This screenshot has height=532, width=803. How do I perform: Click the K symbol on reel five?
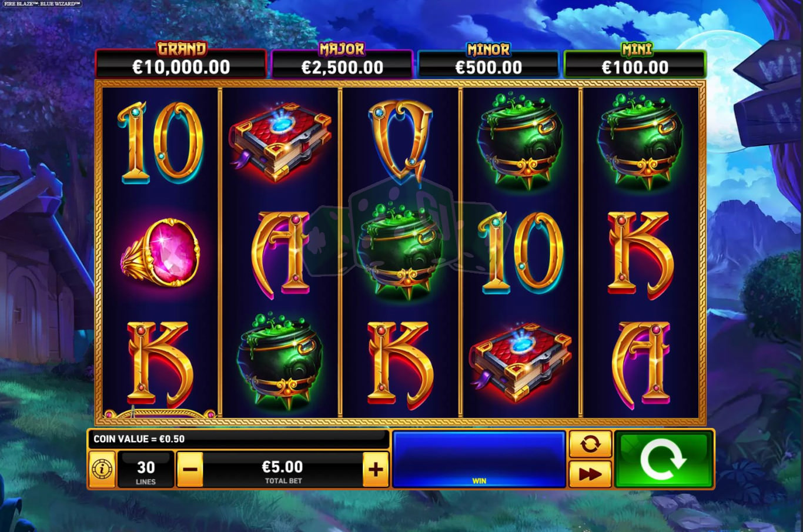640,254
